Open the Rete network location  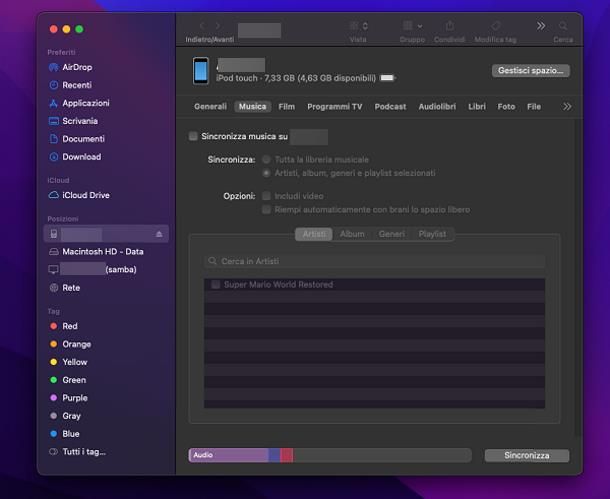(70, 288)
